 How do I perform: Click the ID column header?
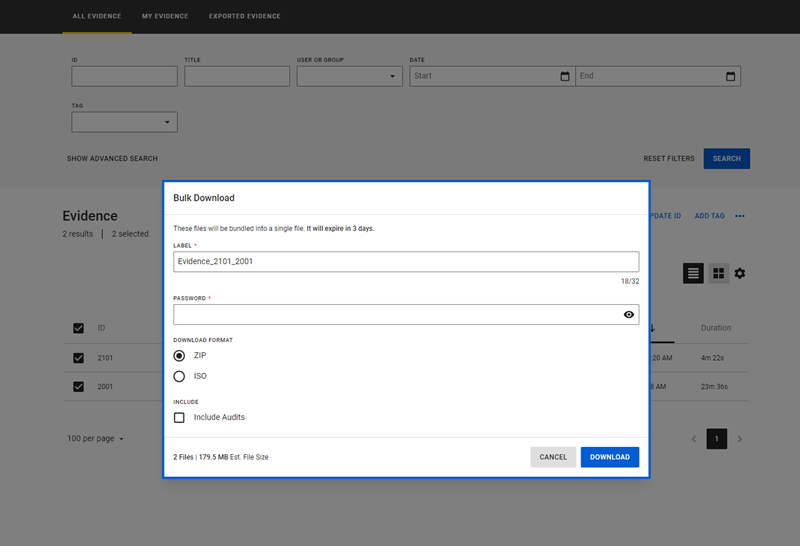pos(101,328)
